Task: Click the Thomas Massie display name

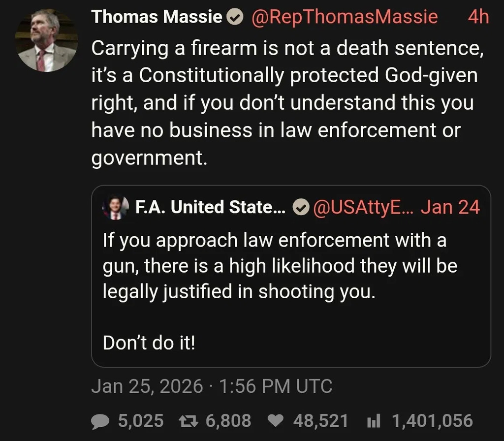Action: pos(157,17)
